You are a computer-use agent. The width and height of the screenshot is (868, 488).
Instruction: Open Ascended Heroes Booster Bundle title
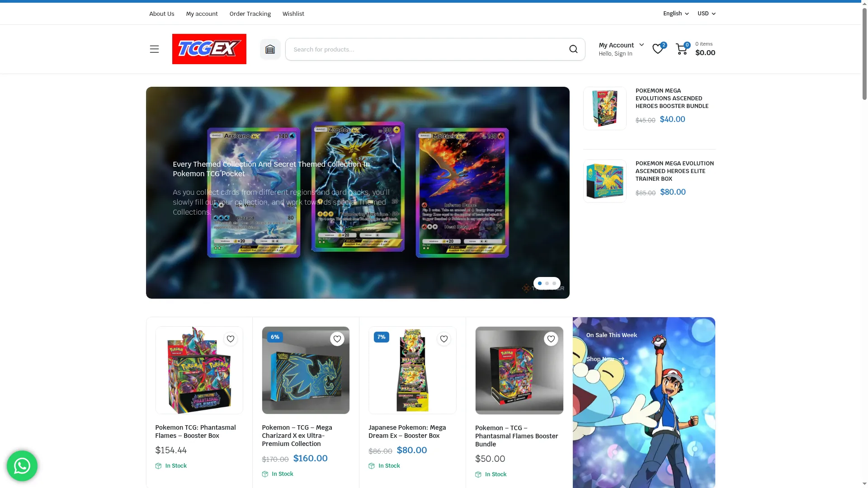click(672, 99)
